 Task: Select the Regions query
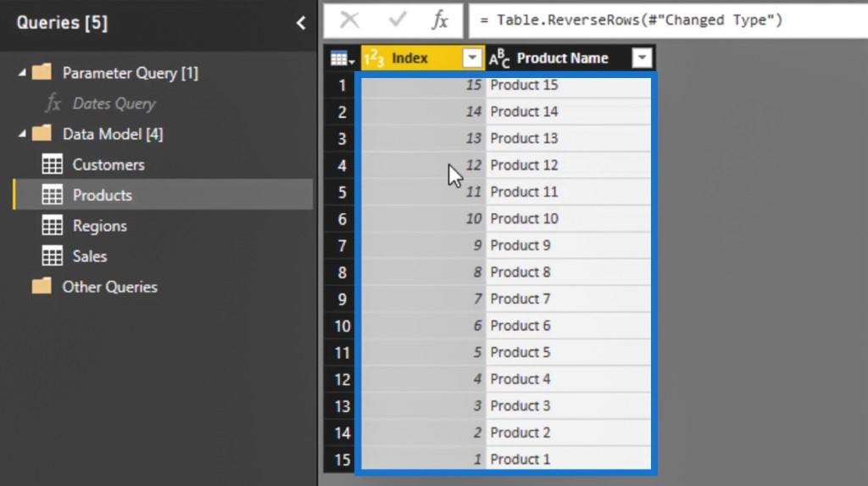pos(100,226)
